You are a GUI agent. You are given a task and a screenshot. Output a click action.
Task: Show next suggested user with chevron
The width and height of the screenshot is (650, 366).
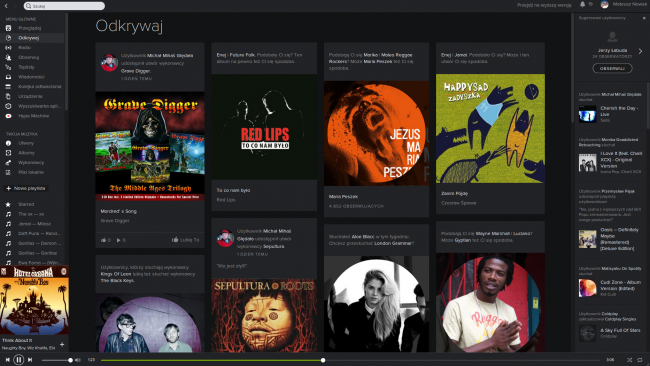(640, 51)
